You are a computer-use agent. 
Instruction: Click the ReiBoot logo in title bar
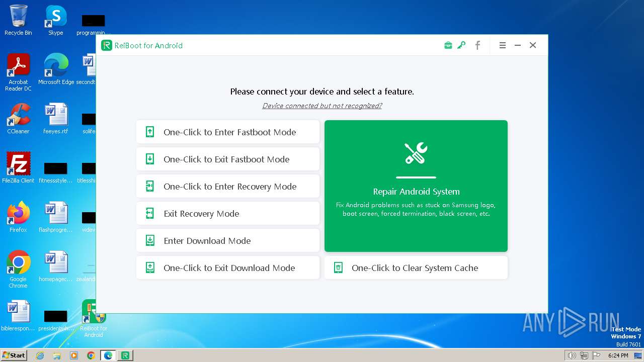[x=106, y=45]
